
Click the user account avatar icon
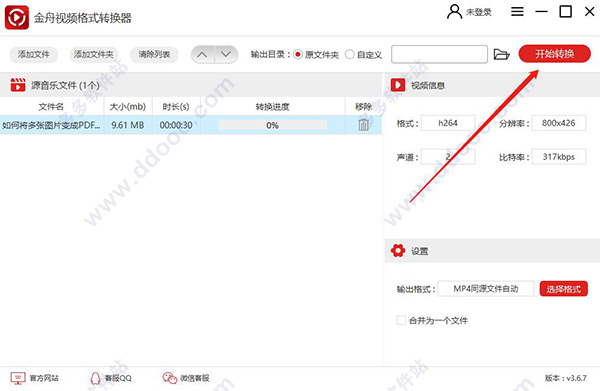click(454, 12)
